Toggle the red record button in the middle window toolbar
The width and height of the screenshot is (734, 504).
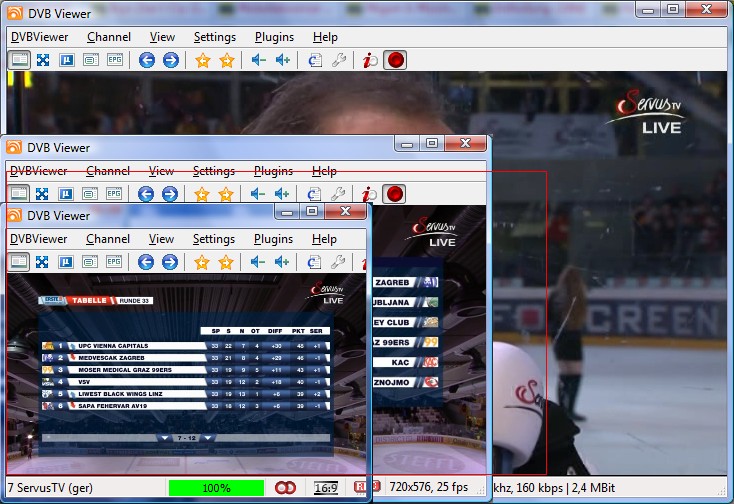tap(394, 194)
